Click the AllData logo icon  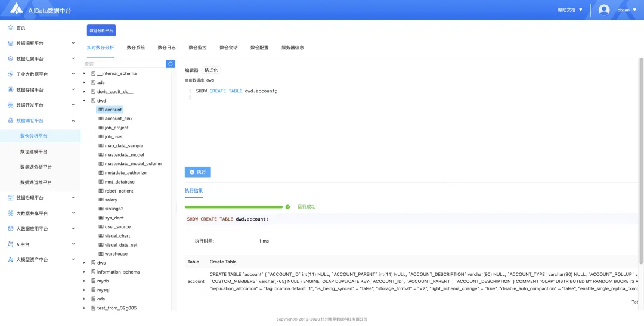click(x=17, y=8)
